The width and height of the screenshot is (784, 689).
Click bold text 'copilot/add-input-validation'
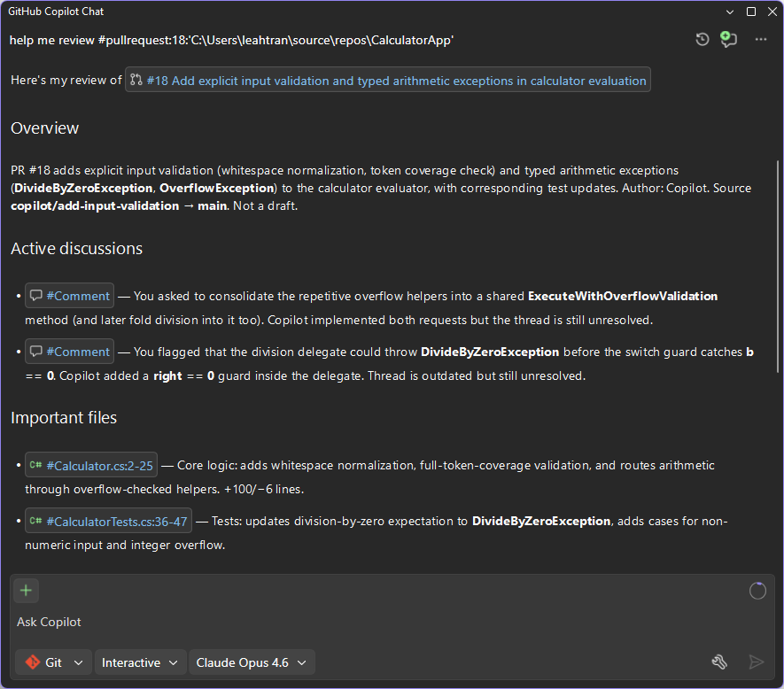95,205
